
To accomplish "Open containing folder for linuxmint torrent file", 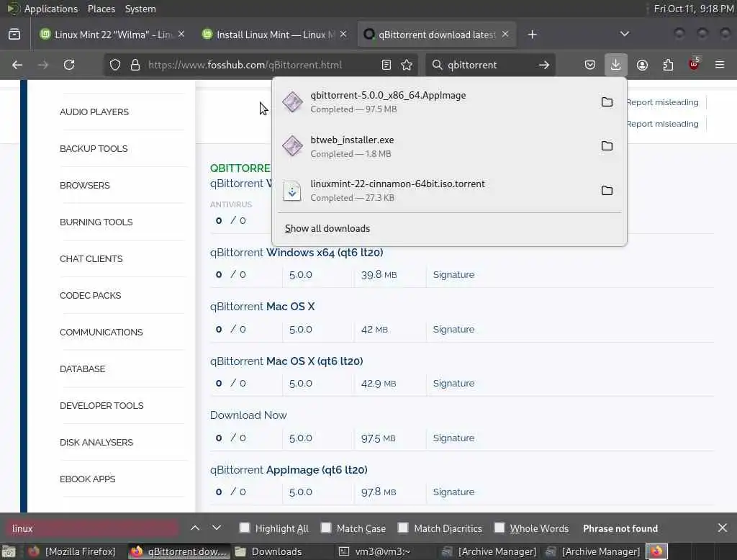I will [607, 191].
